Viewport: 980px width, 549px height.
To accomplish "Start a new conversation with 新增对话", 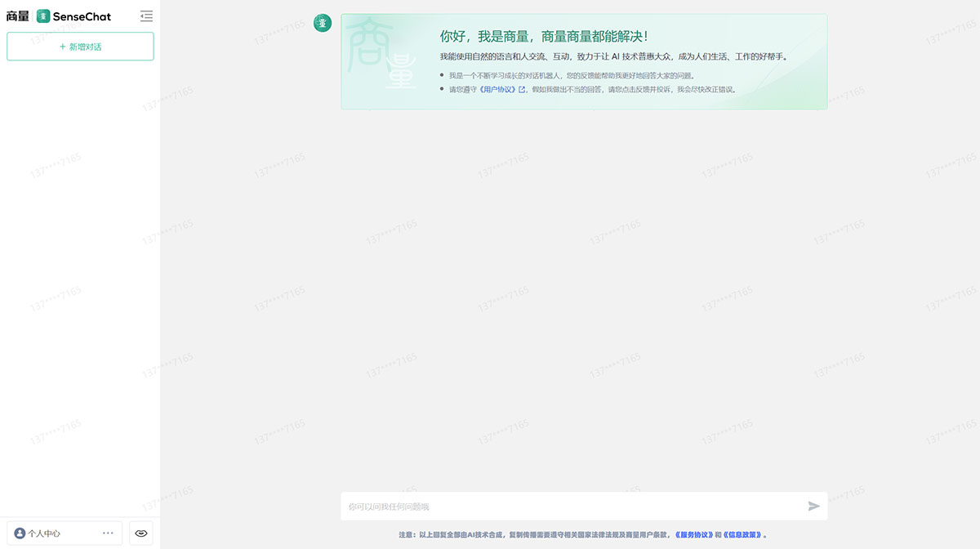I will 79,47.
